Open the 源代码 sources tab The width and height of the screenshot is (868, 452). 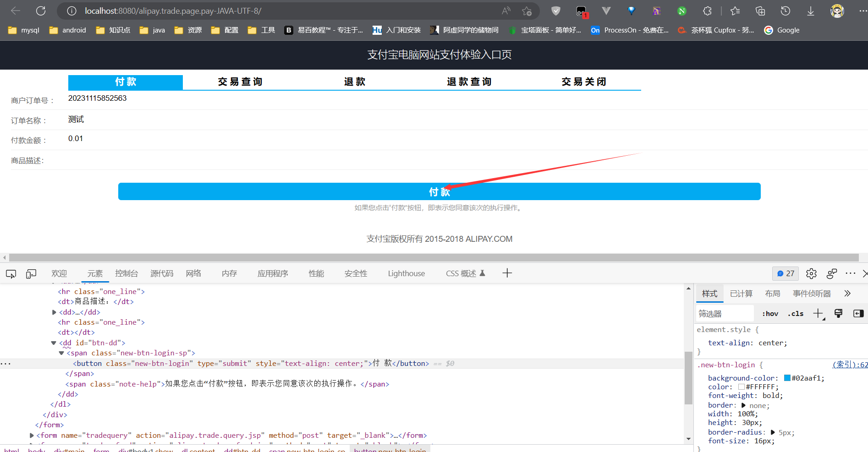[x=162, y=273]
